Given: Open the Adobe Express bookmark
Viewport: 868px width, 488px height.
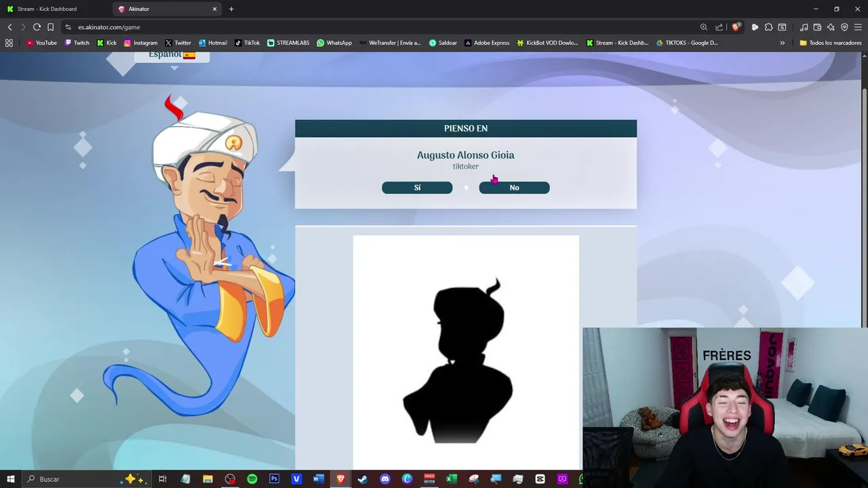Looking at the screenshot, I should point(486,43).
